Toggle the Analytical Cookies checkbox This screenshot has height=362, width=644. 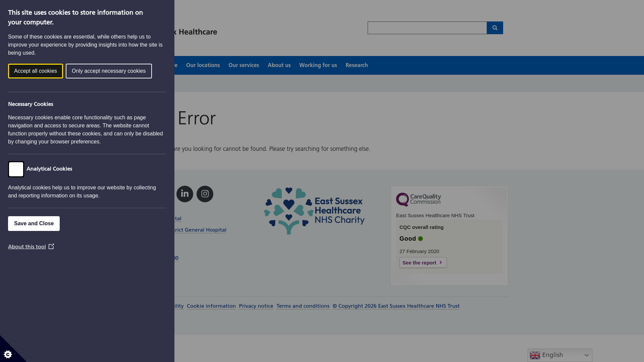(16, 169)
